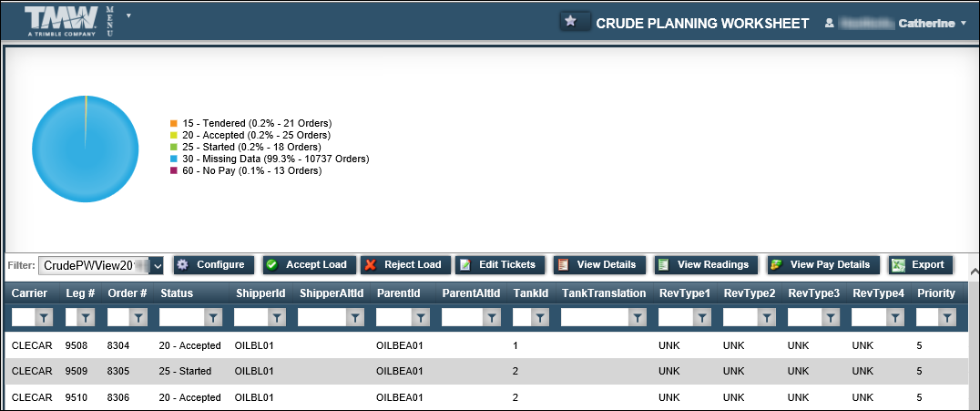This screenshot has height=411, width=980.
Task: Click the blue Missing Data legend swatch
Action: pyautogui.click(x=173, y=159)
